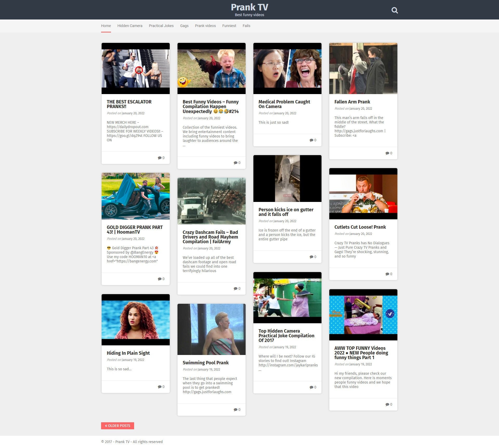This screenshot has height=448, width=499.
Task: Click two shocked women thumbnail
Action: coord(287,68)
